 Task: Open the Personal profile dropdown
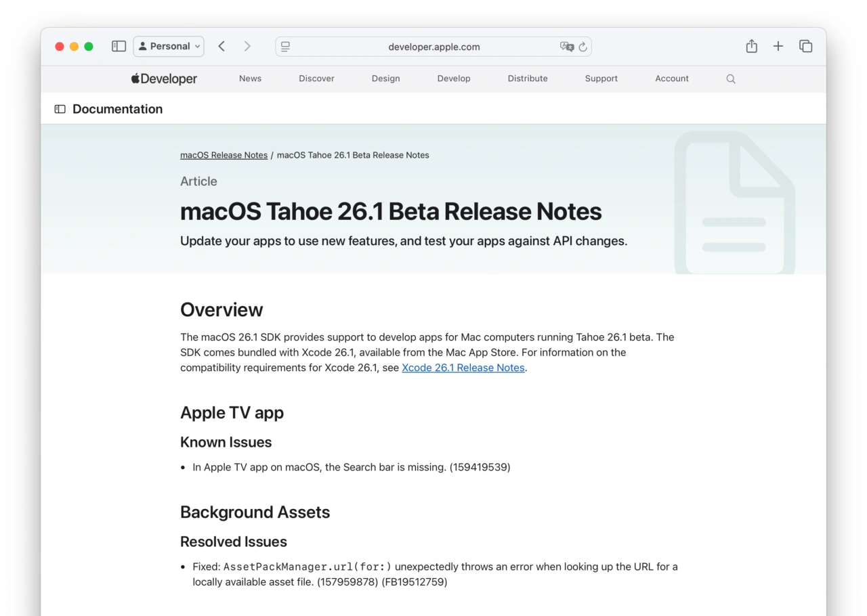pyautogui.click(x=168, y=46)
